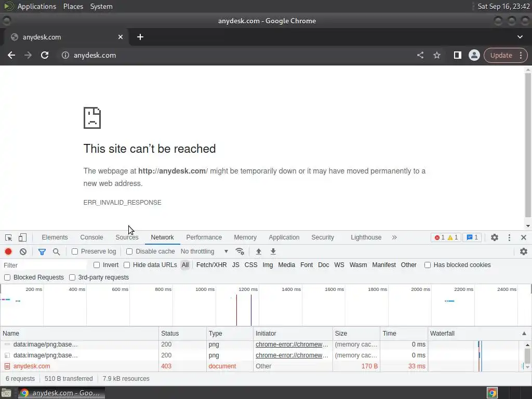Close the DevTools panel
The height and width of the screenshot is (399, 532).
pyautogui.click(x=524, y=237)
